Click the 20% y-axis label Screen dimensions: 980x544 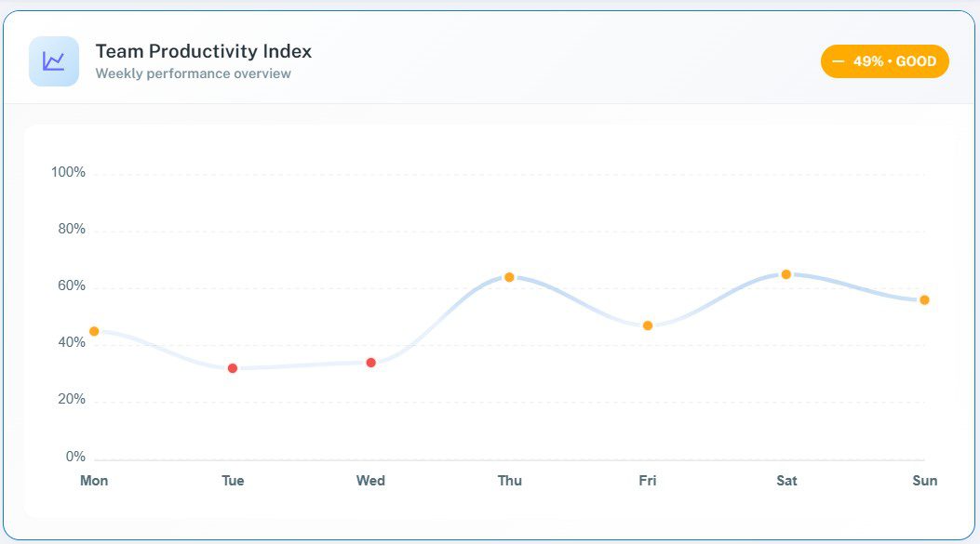click(x=72, y=399)
